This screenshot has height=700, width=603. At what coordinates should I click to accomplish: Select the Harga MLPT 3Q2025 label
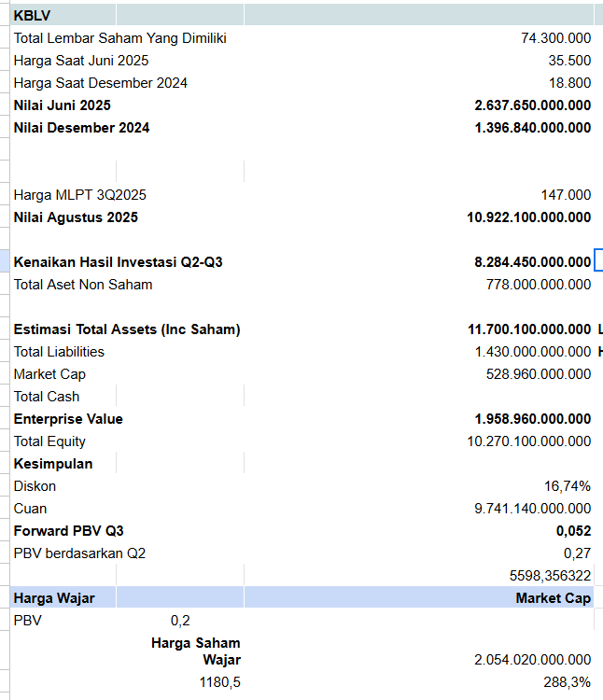pyautogui.click(x=80, y=195)
